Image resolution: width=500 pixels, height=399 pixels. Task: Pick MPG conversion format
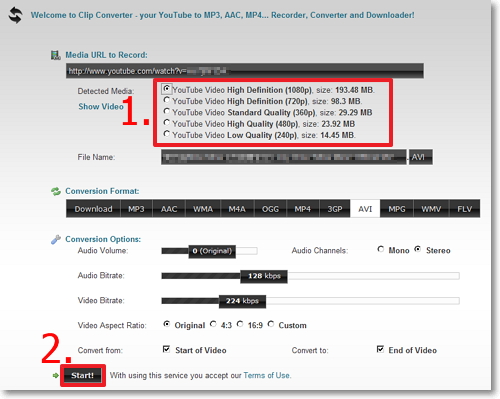pyautogui.click(x=397, y=209)
